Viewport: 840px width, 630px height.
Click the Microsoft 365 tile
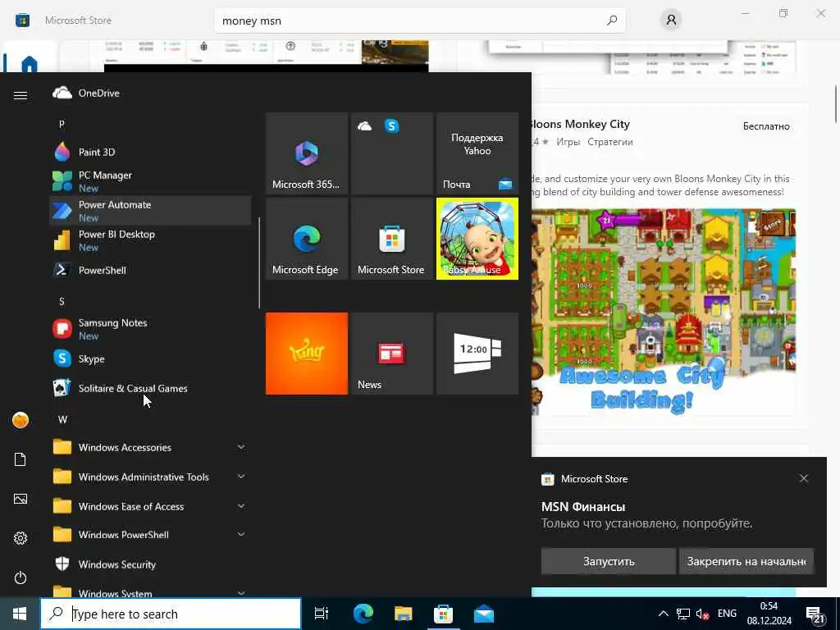(307, 153)
